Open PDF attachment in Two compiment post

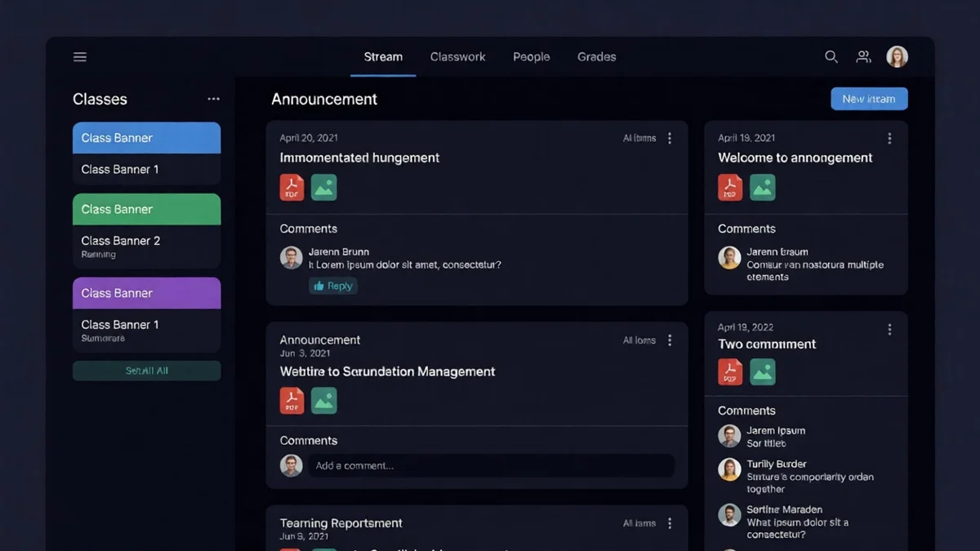[730, 371]
